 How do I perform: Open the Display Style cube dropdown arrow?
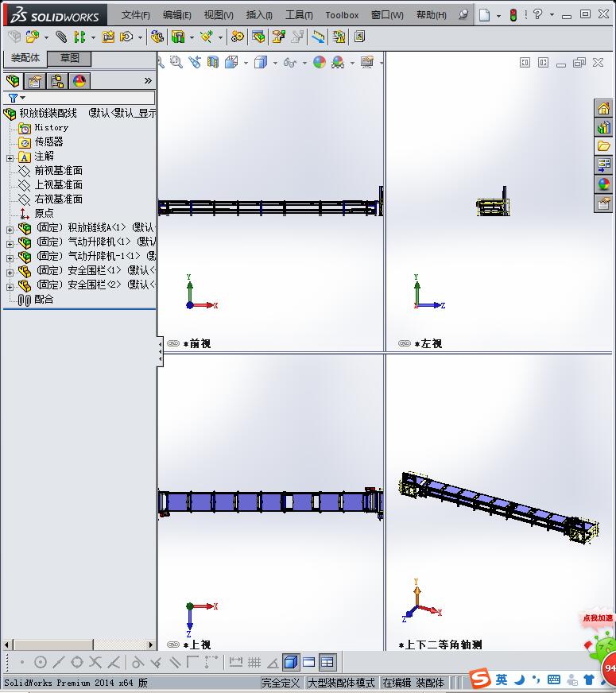coord(275,63)
